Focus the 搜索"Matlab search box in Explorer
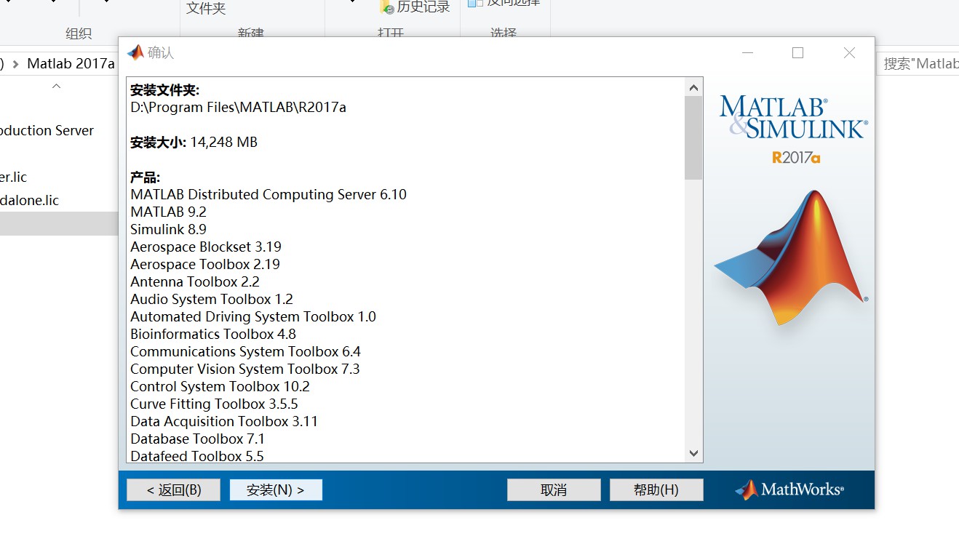 tap(918, 63)
